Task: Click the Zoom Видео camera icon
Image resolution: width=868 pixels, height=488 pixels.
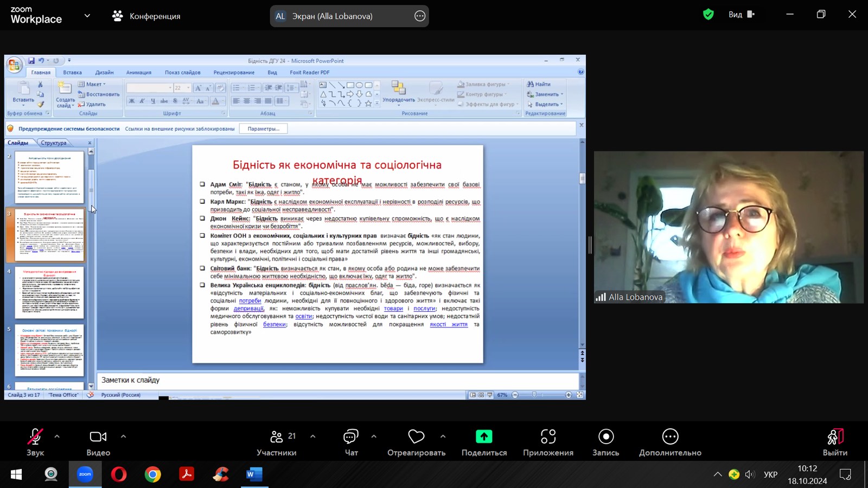Action: pyautogui.click(x=98, y=436)
